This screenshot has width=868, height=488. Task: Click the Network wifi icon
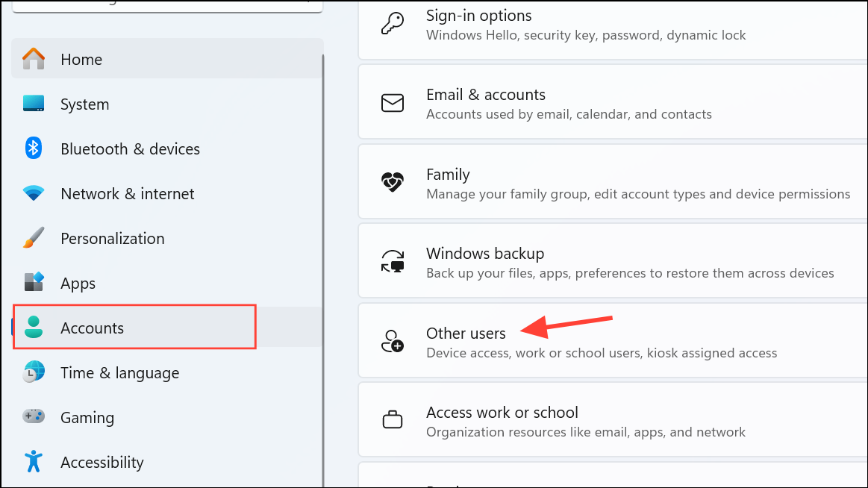(34, 193)
